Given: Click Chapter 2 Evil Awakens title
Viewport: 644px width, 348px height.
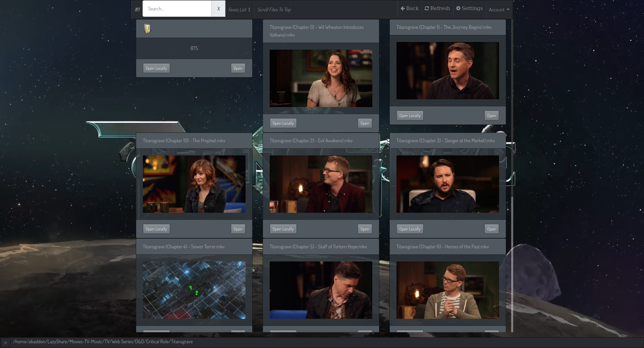Looking at the screenshot, I should coord(311,141).
